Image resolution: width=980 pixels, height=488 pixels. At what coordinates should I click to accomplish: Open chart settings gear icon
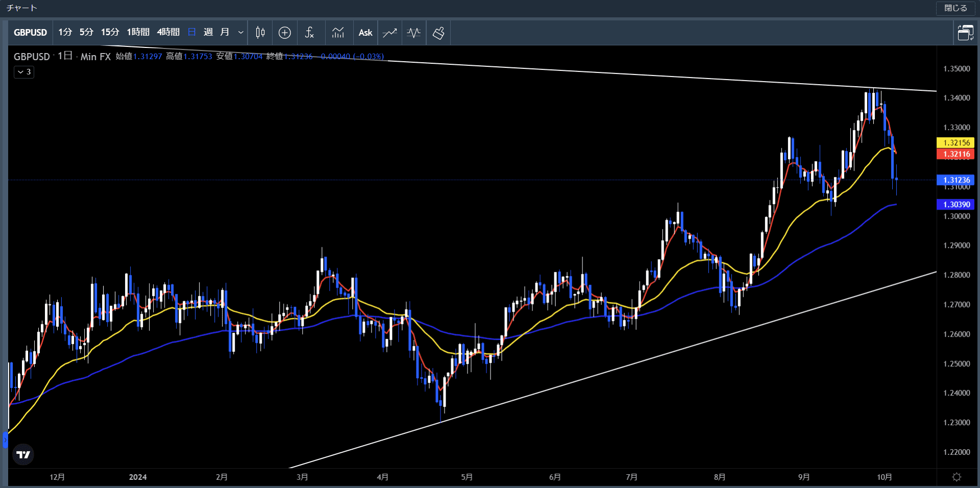(x=957, y=477)
